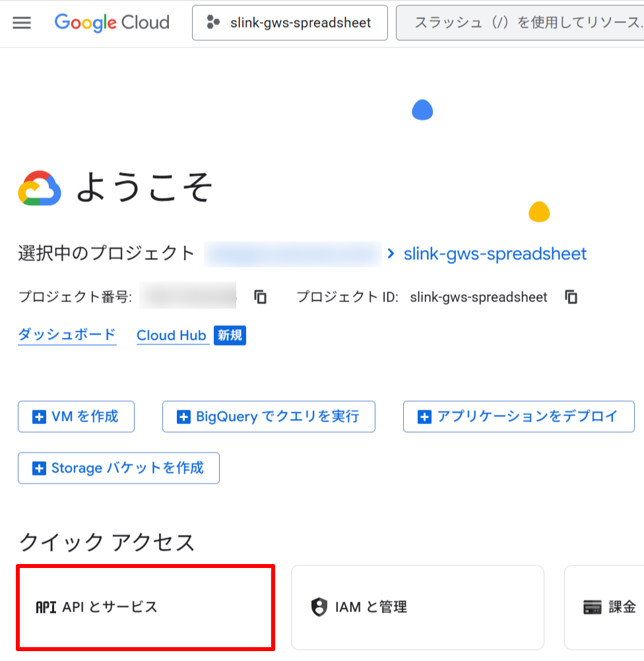644x661 pixels.
Task: Copy the project number
Action: pos(260,297)
